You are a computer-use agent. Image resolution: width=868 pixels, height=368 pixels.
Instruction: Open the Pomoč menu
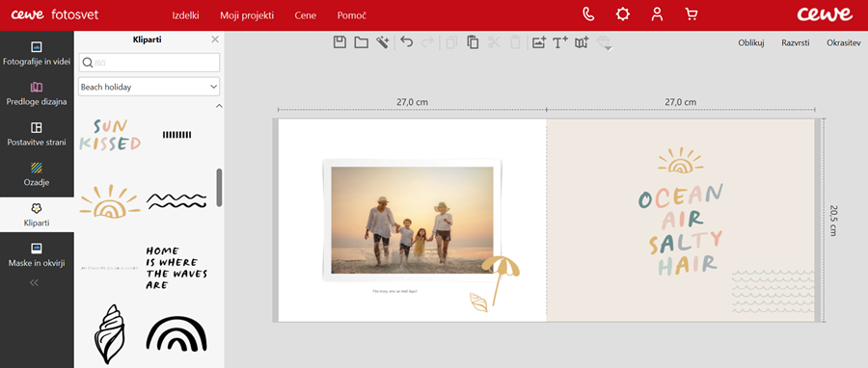pos(351,15)
